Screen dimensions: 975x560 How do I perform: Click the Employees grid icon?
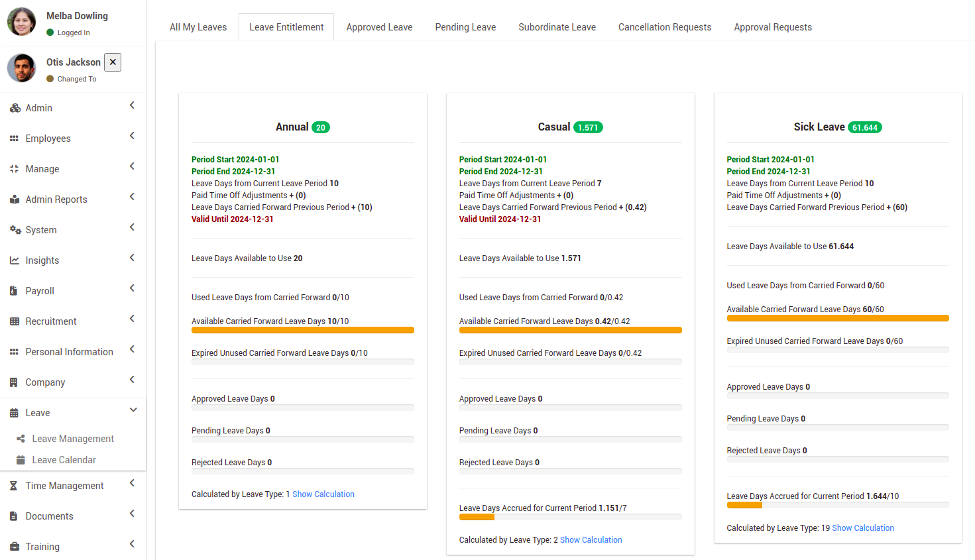[15, 139]
